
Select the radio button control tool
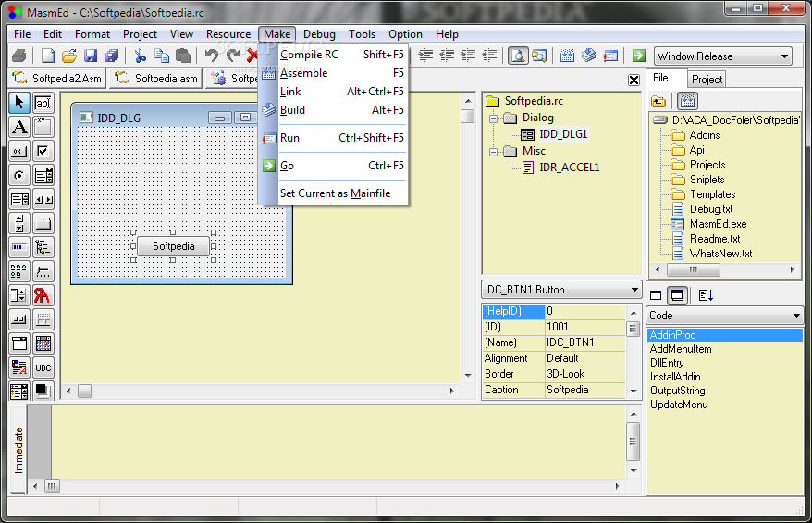coord(19,175)
